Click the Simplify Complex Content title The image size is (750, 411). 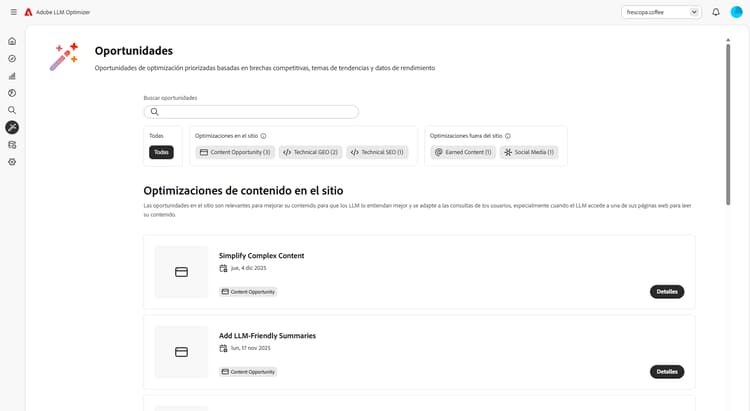point(262,255)
